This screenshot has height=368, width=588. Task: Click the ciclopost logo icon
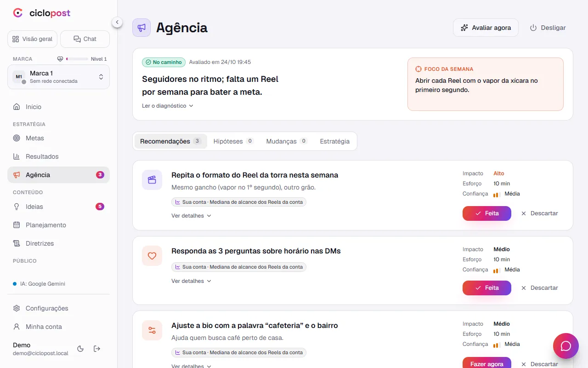coord(18,13)
